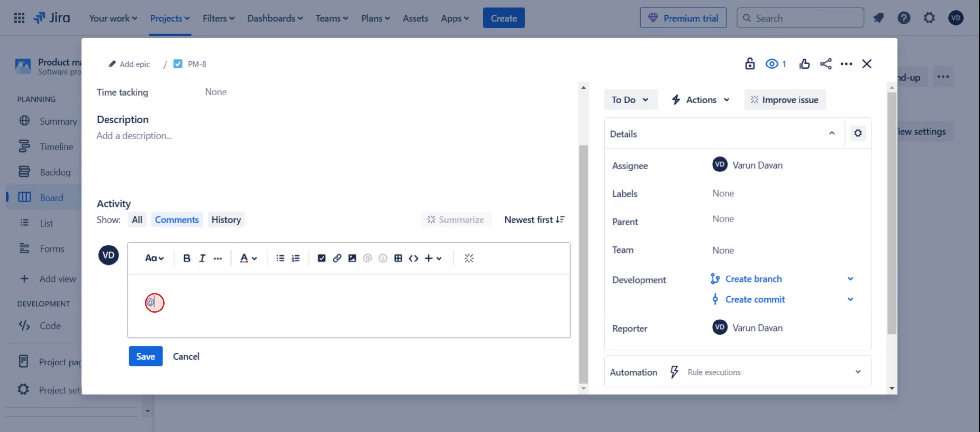Expand the Actions dropdown
The image size is (980, 432).
click(x=700, y=100)
